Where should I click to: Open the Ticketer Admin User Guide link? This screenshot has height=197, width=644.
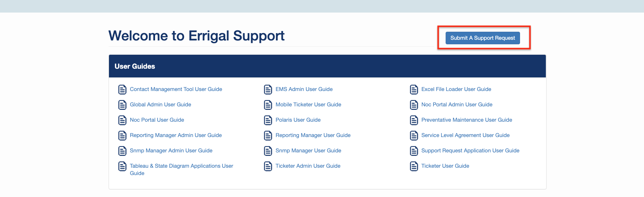[x=308, y=166]
